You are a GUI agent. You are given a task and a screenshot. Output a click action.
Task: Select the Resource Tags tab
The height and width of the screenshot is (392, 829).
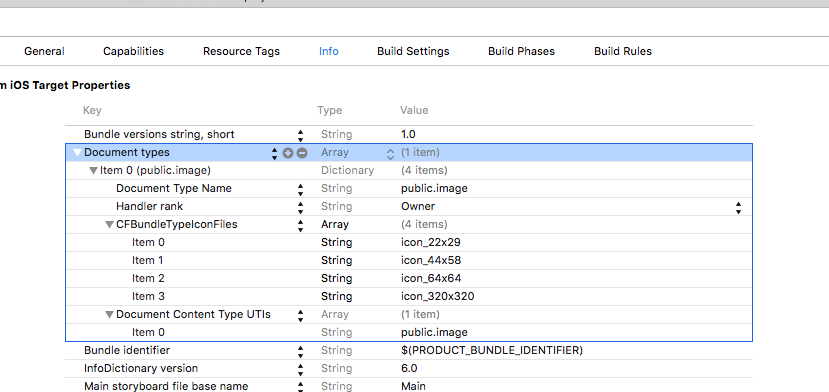coord(241,51)
